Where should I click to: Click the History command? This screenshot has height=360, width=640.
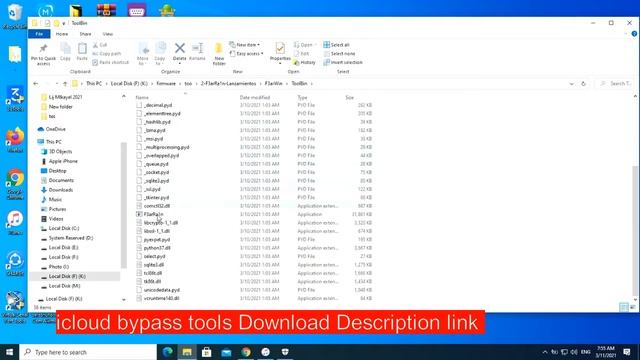[x=304, y=62]
